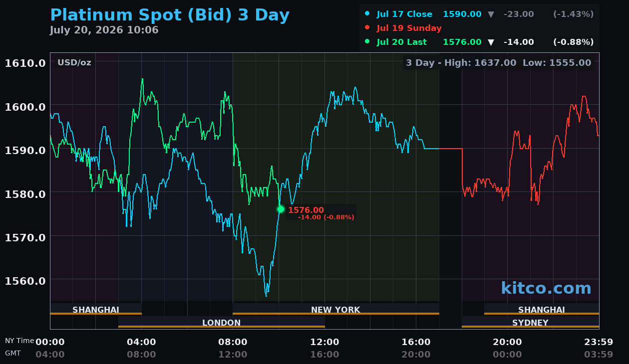Click the 00:00 NY time tick
629x364 pixels.
[50, 342]
